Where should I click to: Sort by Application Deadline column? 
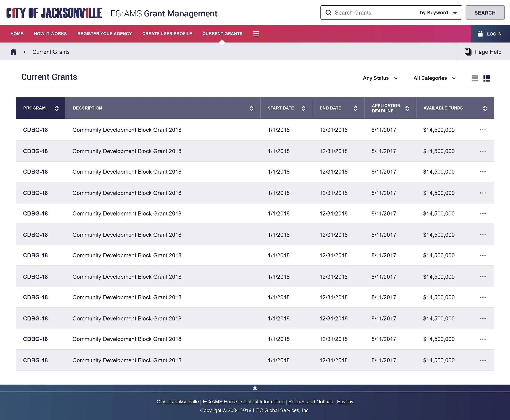407,108
